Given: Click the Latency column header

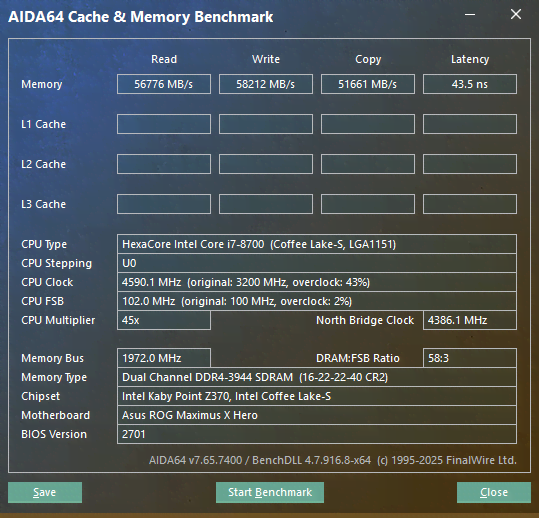Looking at the screenshot, I should (470, 59).
